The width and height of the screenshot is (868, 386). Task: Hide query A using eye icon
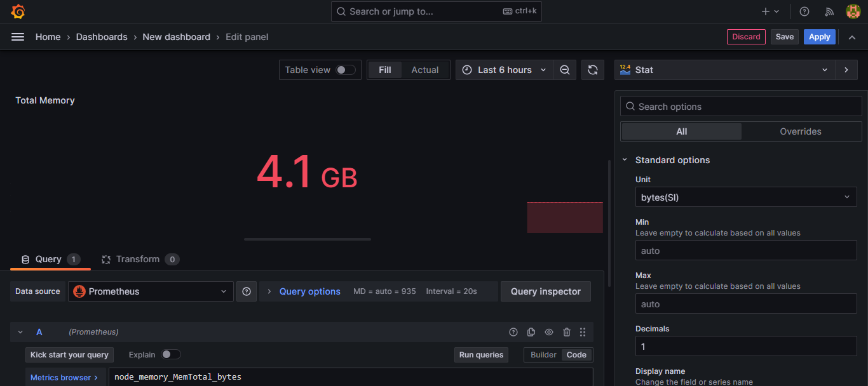pyautogui.click(x=549, y=332)
